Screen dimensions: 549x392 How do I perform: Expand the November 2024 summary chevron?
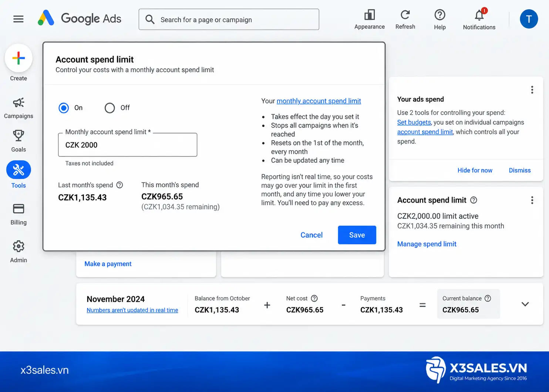[525, 304]
